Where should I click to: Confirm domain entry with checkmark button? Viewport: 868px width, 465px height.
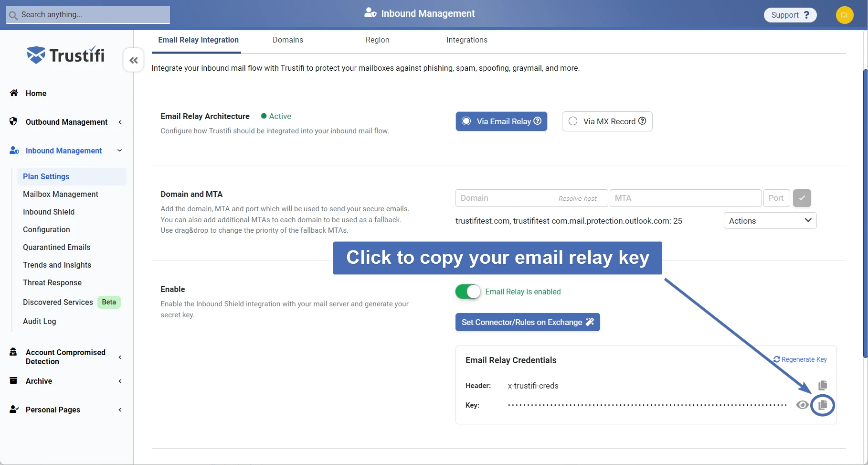click(x=802, y=198)
